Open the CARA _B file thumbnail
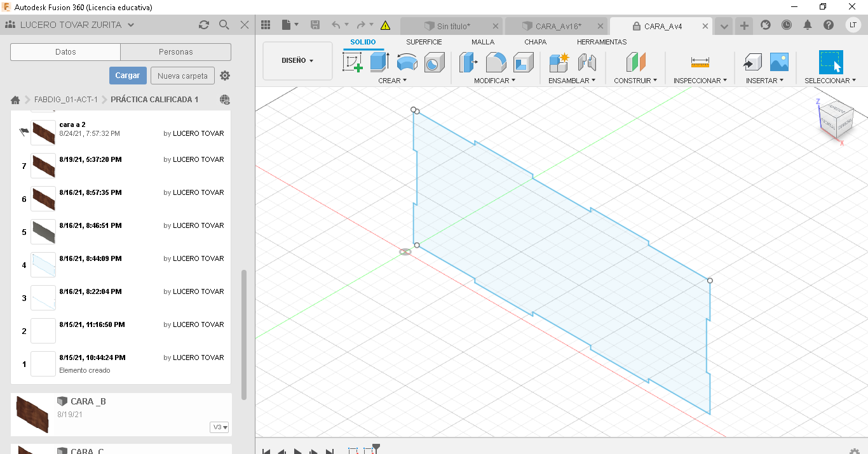 click(32, 414)
